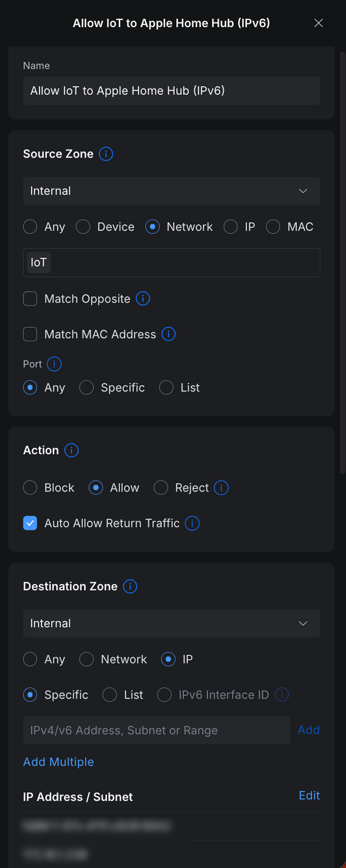Show info for Match Opposite
Image resolution: width=346 pixels, height=868 pixels.
(x=143, y=298)
